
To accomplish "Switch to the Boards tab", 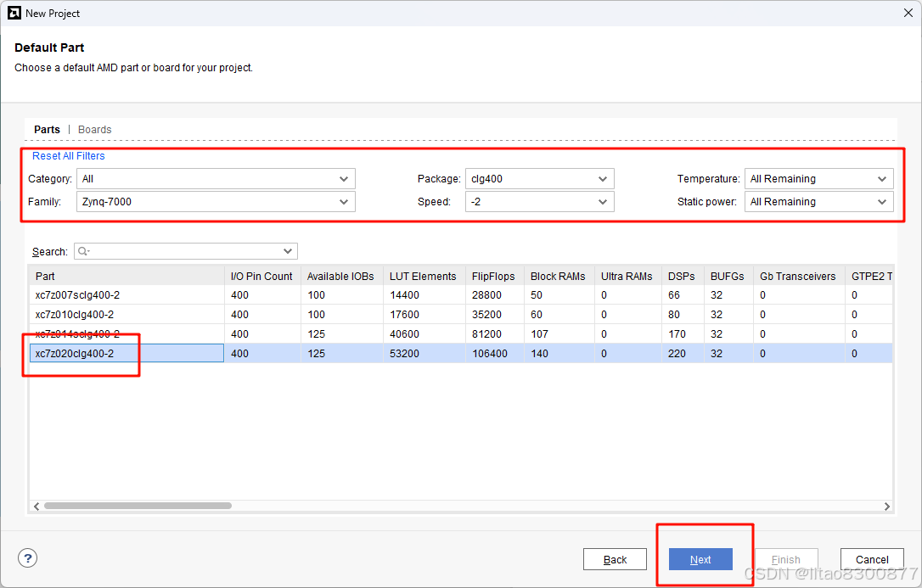I will pos(95,129).
